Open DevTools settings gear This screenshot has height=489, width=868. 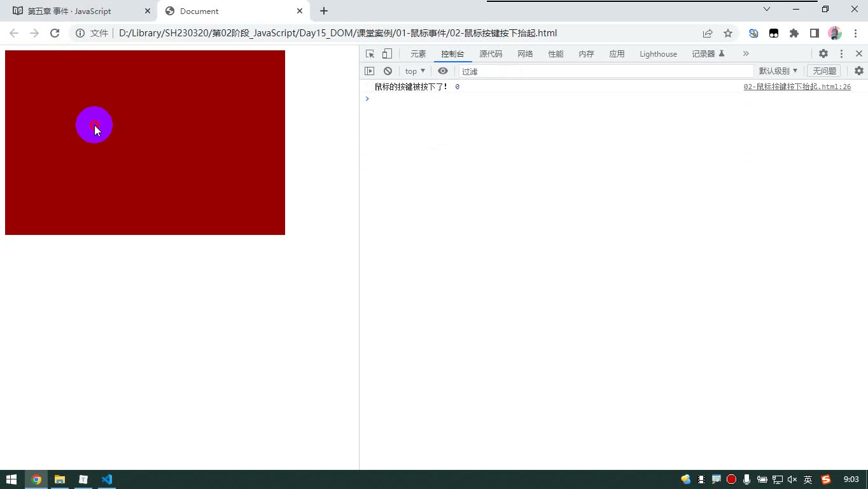823,54
